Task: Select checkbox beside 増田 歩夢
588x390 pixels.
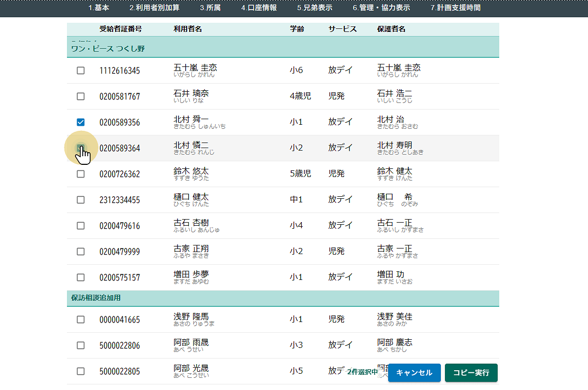Action: 81,277
